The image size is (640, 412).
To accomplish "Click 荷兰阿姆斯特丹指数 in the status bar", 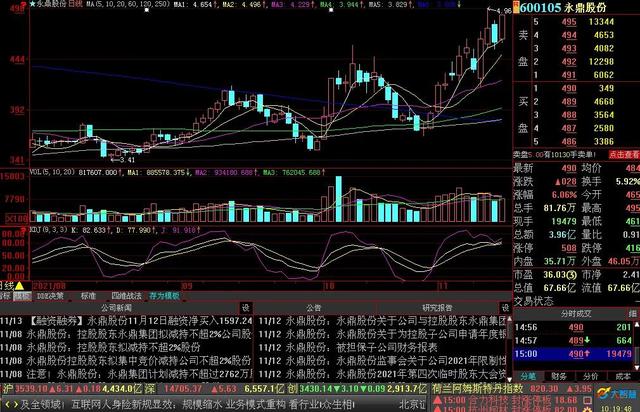I will [x=478, y=388].
